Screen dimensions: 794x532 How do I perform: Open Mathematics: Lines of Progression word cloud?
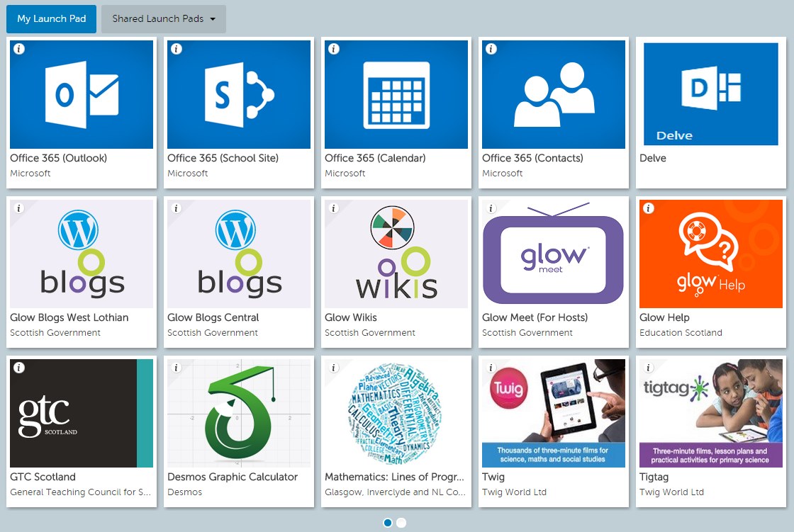pos(396,413)
